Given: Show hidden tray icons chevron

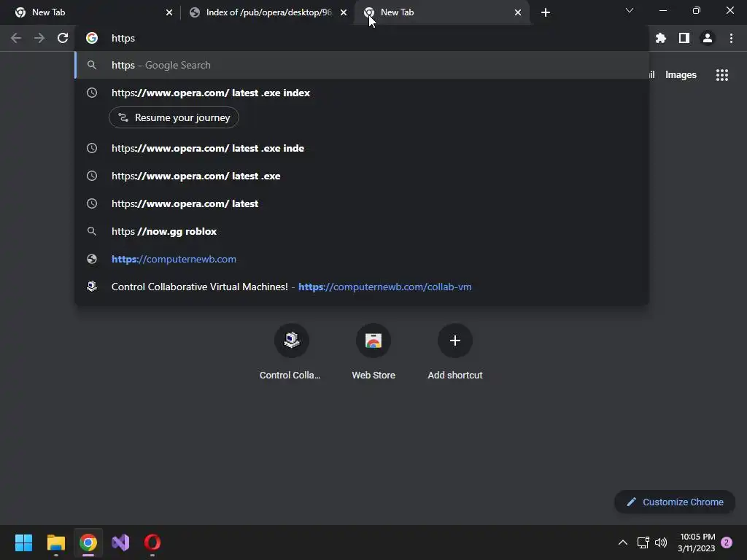Looking at the screenshot, I should [623, 542].
